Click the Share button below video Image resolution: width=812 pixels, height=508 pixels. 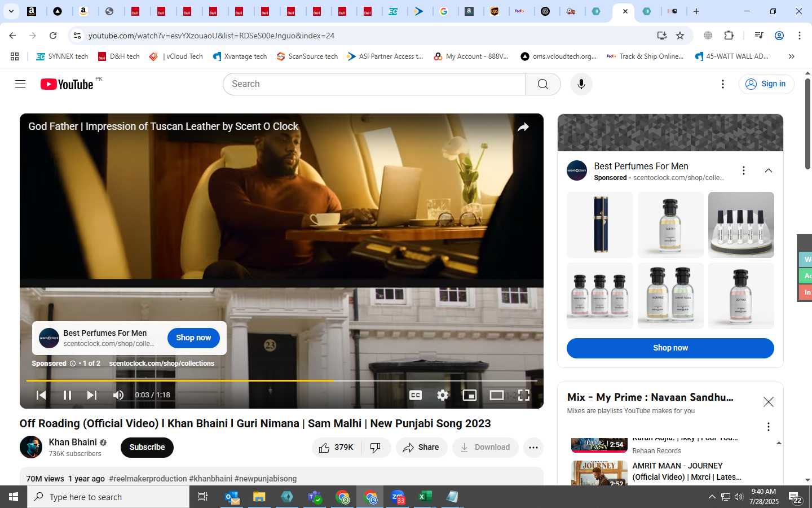point(421,448)
